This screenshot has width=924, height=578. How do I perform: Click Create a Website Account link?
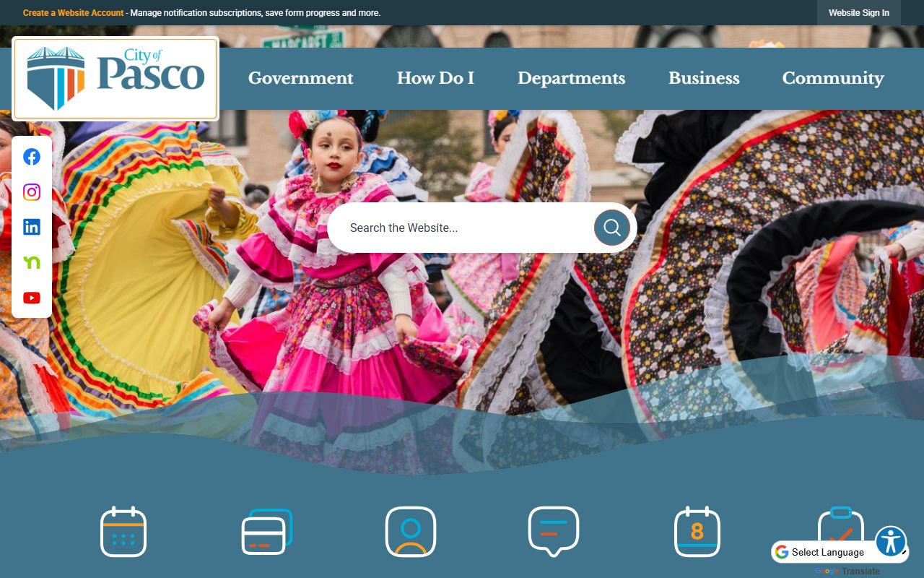(x=74, y=13)
